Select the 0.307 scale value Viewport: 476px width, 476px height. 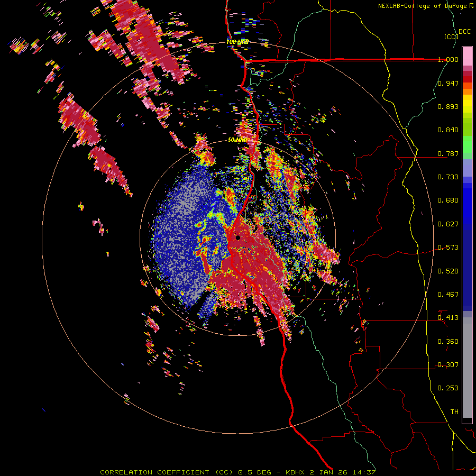point(448,365)
